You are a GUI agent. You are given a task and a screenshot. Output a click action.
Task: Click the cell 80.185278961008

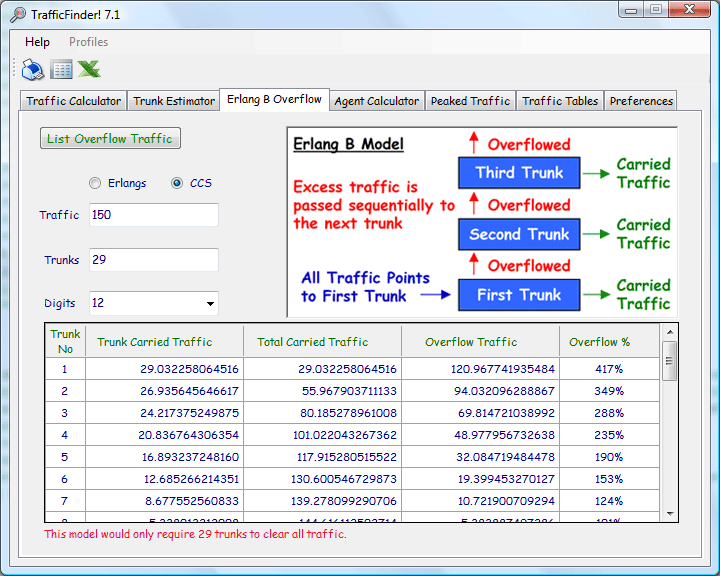[322, 413]
